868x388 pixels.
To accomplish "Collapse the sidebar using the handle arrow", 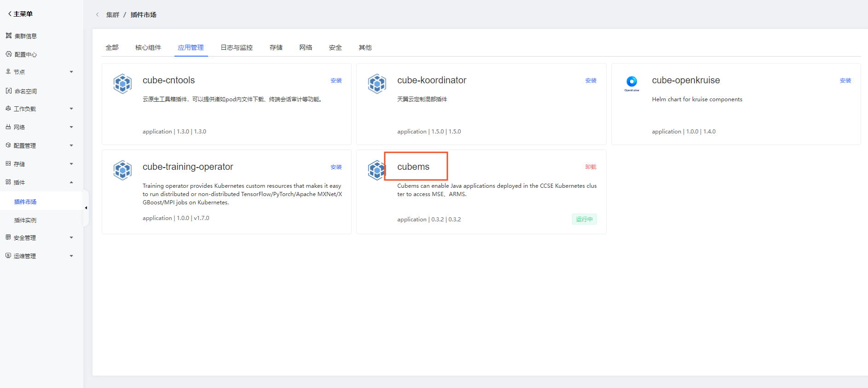I will [86, 208].
